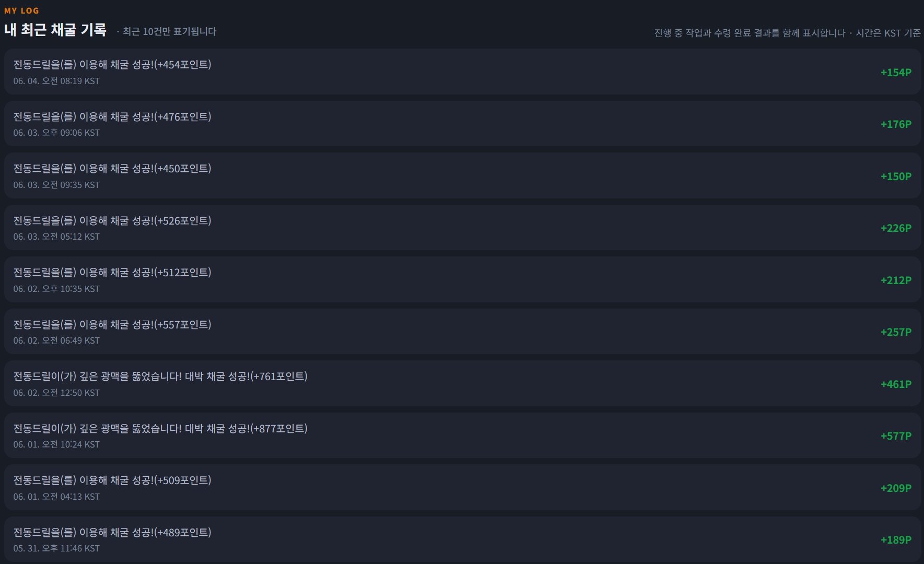924x564 pixels.
Task: Click the 내 최근 채굴 기록 heading
Action: pyautogui.click(x=55, y=30)
